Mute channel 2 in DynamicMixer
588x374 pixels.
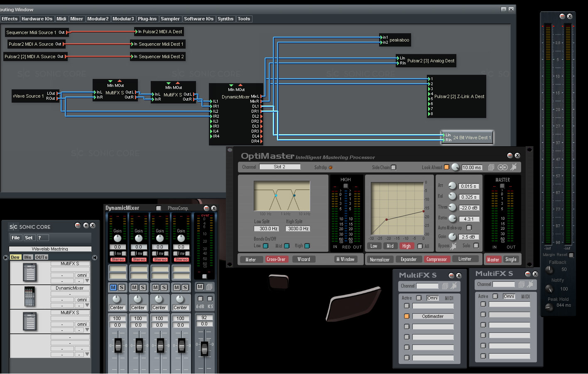135,287
